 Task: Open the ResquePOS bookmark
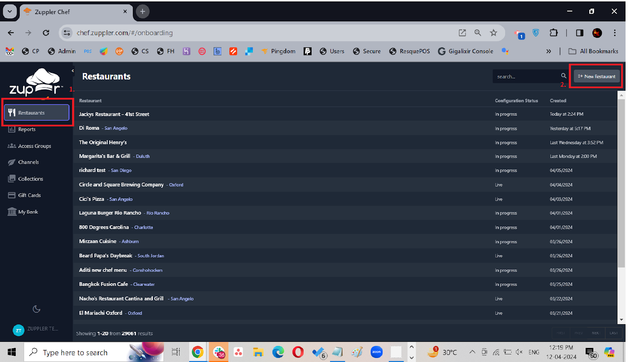coord(410,51)
